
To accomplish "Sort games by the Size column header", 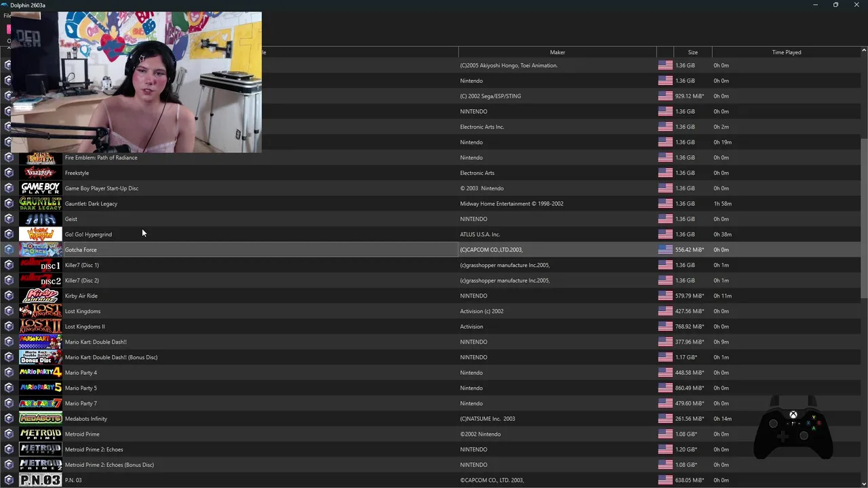I will (692, 52).
